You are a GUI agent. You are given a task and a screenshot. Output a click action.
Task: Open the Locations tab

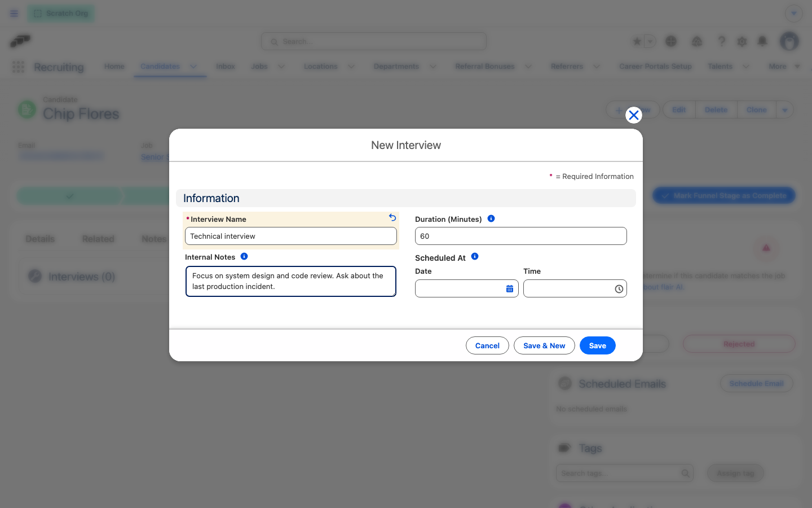[321, 67]
